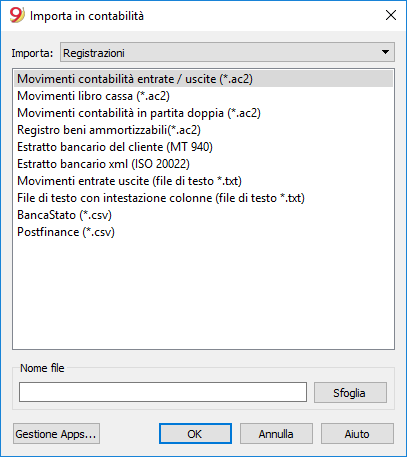The height and width of the screenshot is (458, 407).
Task: Select the Postfinance (*.csv) format
Action: [203, 232]
